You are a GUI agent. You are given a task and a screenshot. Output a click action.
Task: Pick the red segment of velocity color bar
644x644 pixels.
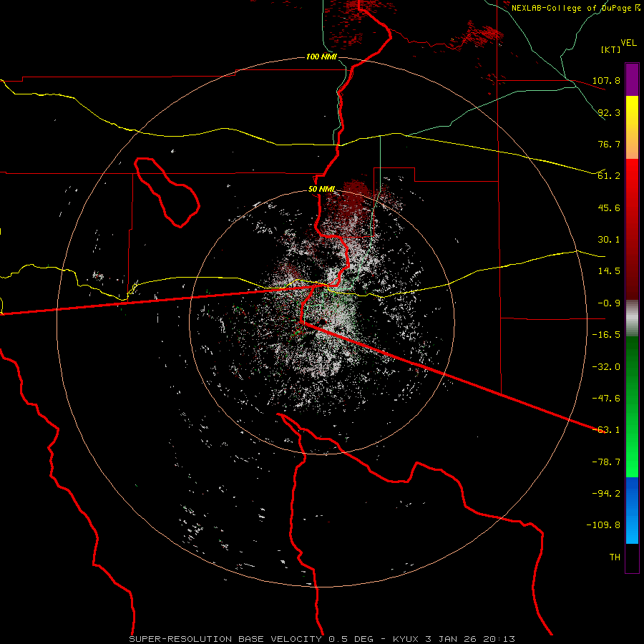click(632, 229)
